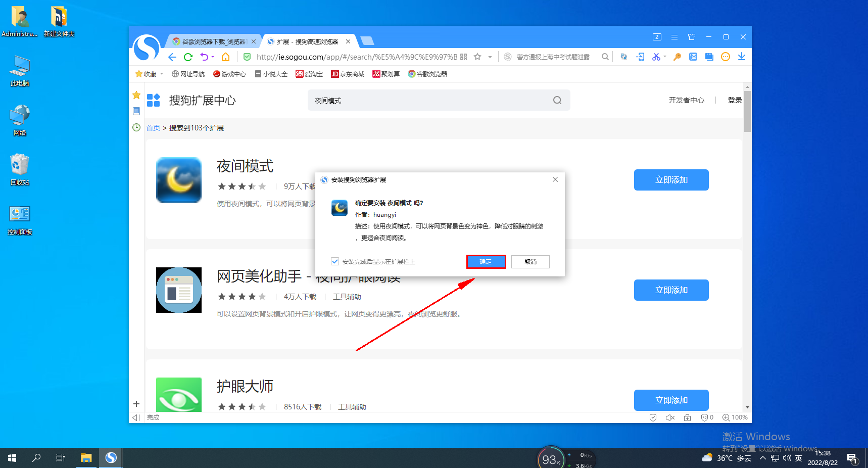Open dropdown arrow next to bookmark star

pos(490,57)
